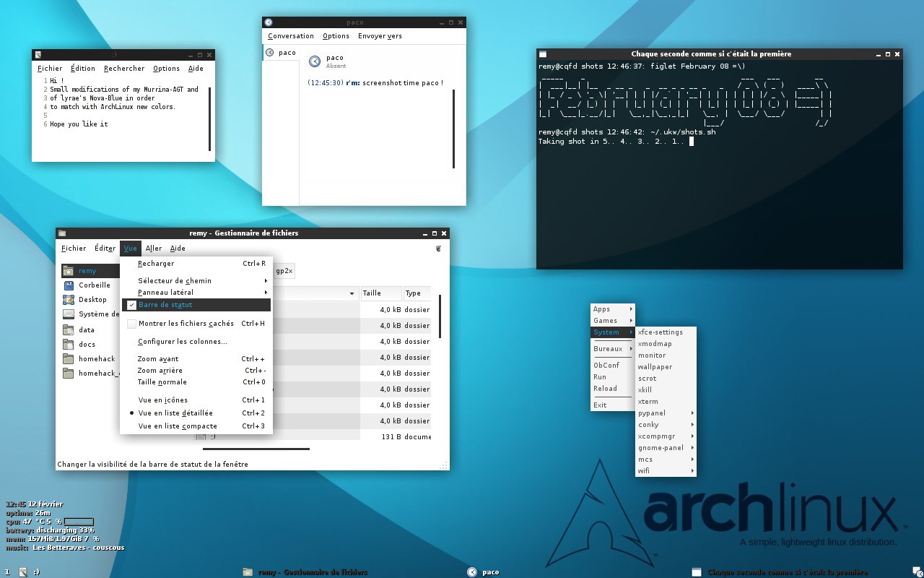Select Zoom avant in the Vue menu
This screenshot has height=578, width=924.
196,359
